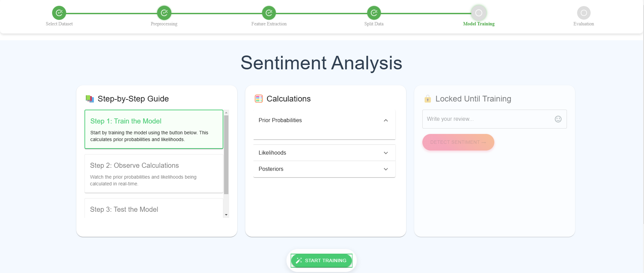Click the Preprocessing step circle icon
The image size is (644, 273).
(x=164, y=13)
